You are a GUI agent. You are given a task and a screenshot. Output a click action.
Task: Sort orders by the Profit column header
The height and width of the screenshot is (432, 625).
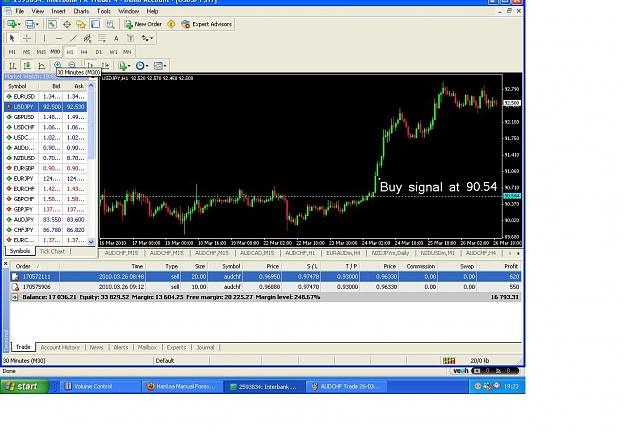coord(499,266)
